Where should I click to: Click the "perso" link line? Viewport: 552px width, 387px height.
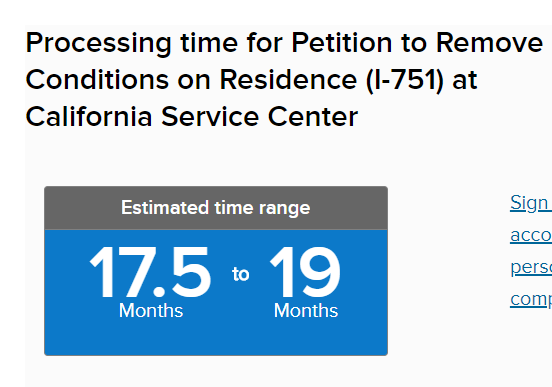[531, 267]
